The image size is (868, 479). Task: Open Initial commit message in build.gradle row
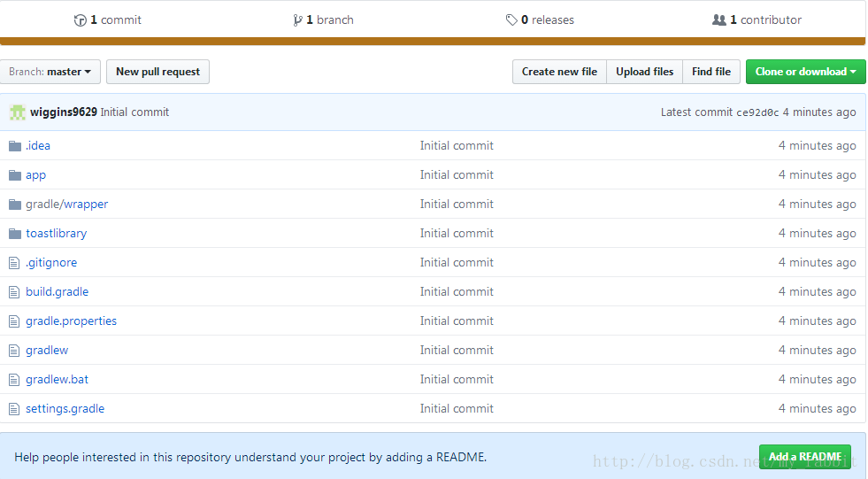(x=457, y=292)
